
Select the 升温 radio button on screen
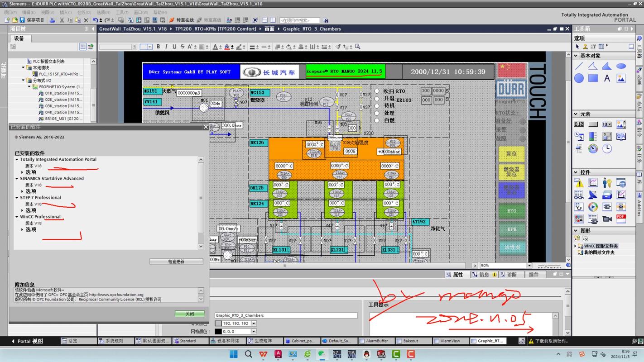click(376, 98)
